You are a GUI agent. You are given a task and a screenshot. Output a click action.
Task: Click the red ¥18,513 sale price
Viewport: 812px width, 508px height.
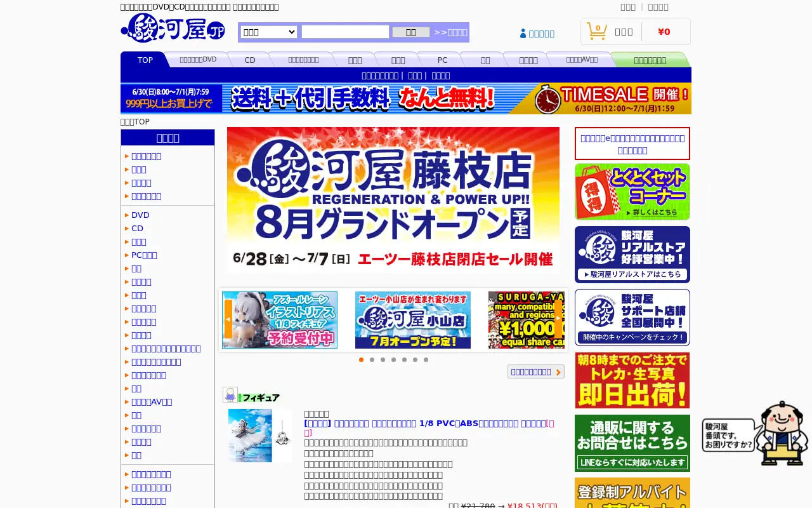point(532,505)
